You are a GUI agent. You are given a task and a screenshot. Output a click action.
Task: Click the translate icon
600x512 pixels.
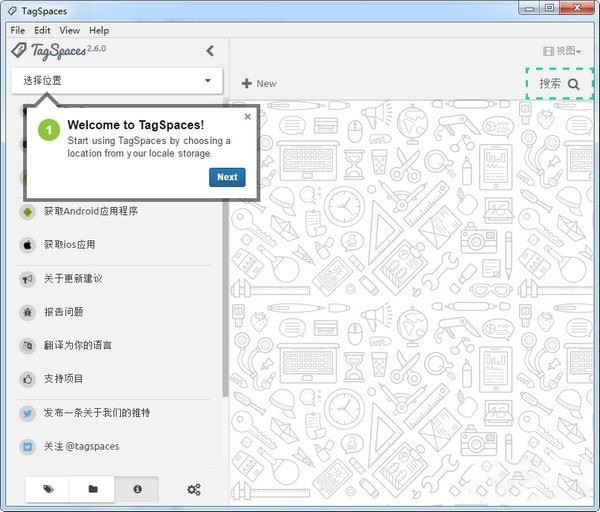[x=28, y=346]
